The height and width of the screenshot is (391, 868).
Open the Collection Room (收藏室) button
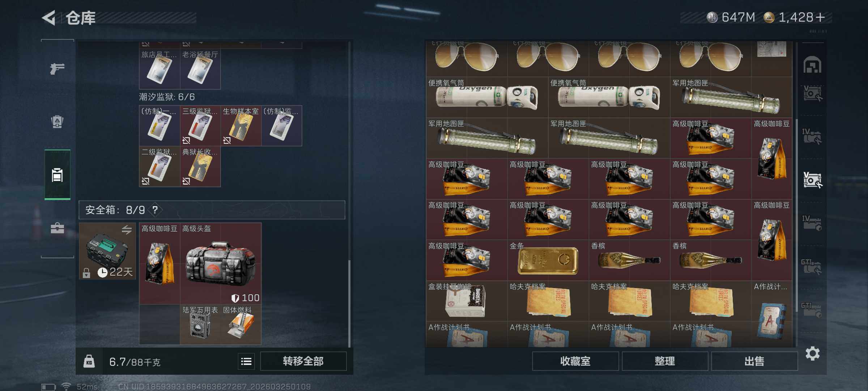coord(575,361)
